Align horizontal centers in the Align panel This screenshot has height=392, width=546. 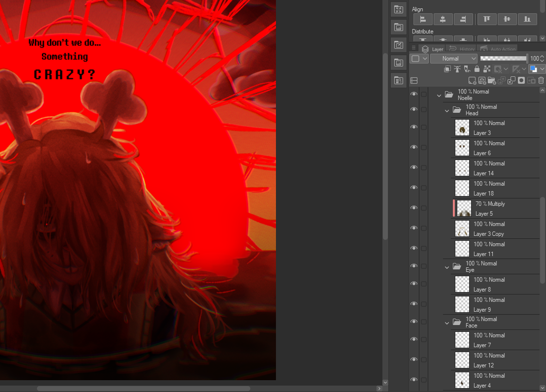443,20
